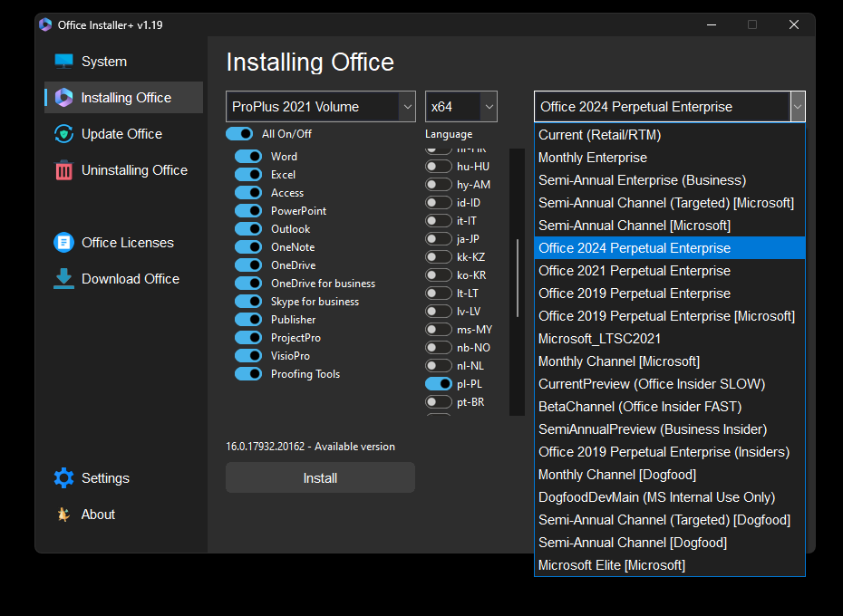Turn off OneDrive for business toggle

(x=248, y=284)
